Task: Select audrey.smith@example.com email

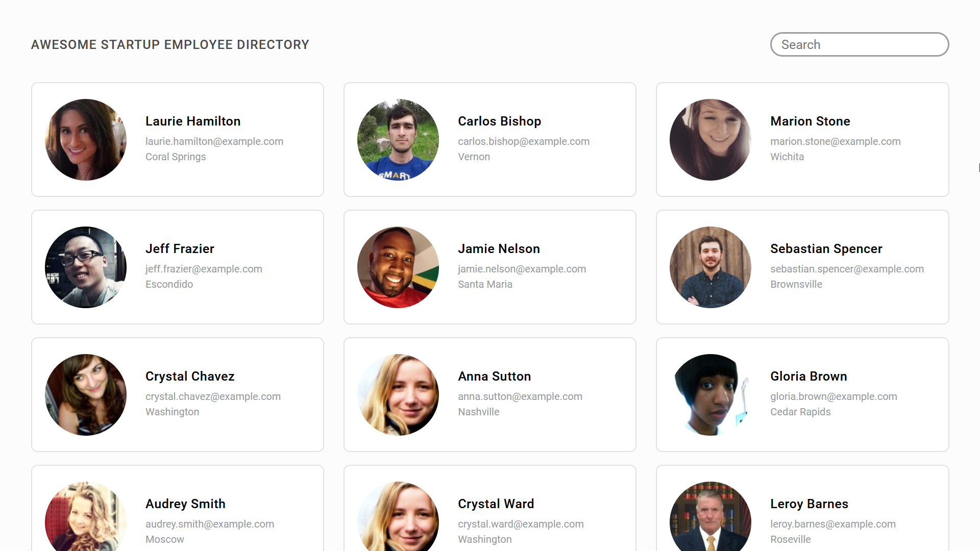Action: (210, 524)
